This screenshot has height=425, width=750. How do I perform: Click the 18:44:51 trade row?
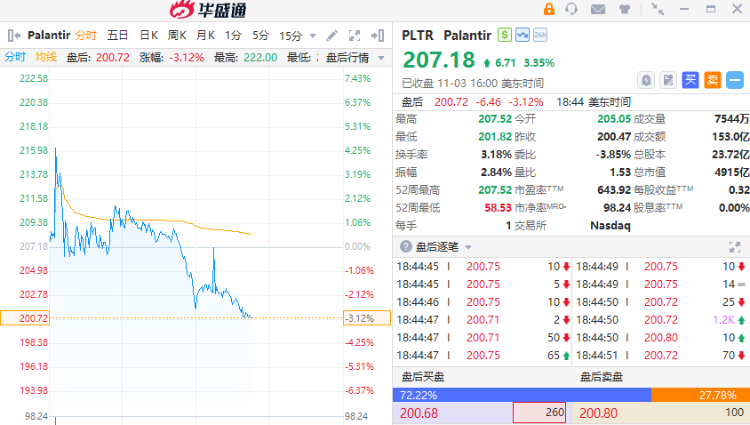tap(661, 355)
